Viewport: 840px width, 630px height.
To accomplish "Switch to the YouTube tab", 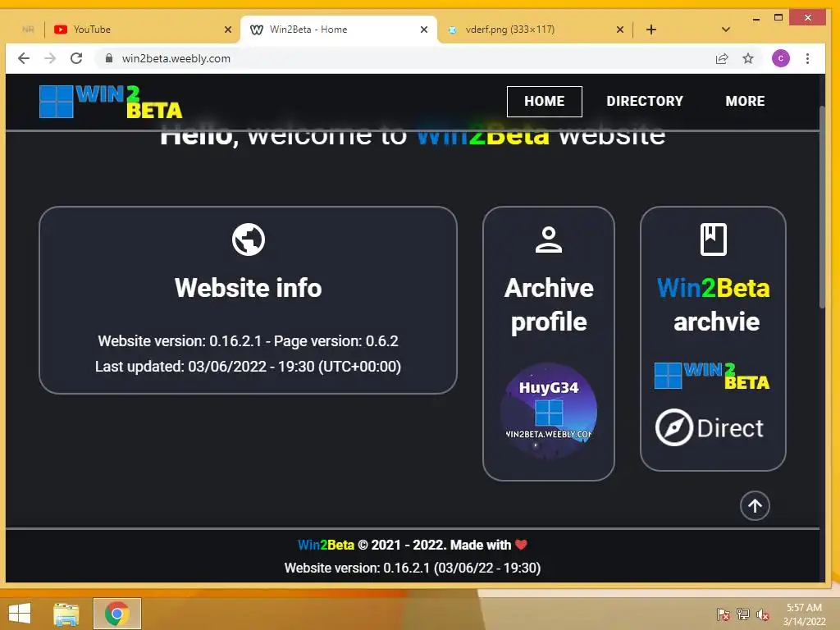I will [x=142, y=30].
